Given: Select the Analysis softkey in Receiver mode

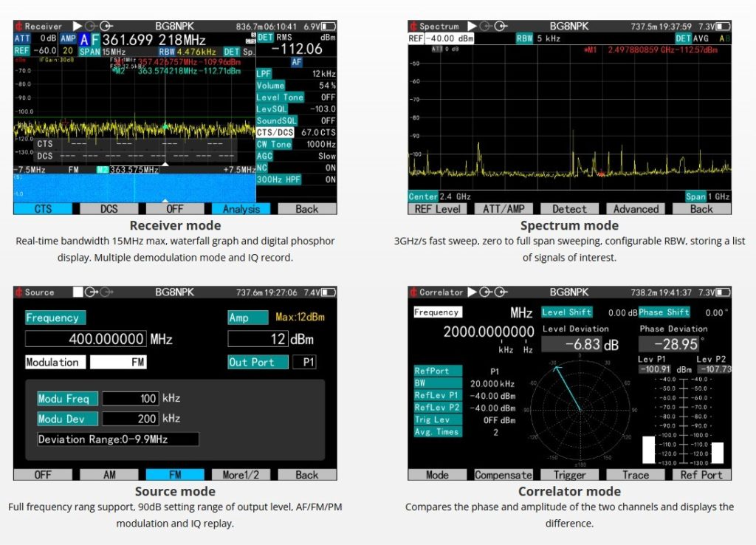Looking at the screenshot, I should (x=241, y=209).
